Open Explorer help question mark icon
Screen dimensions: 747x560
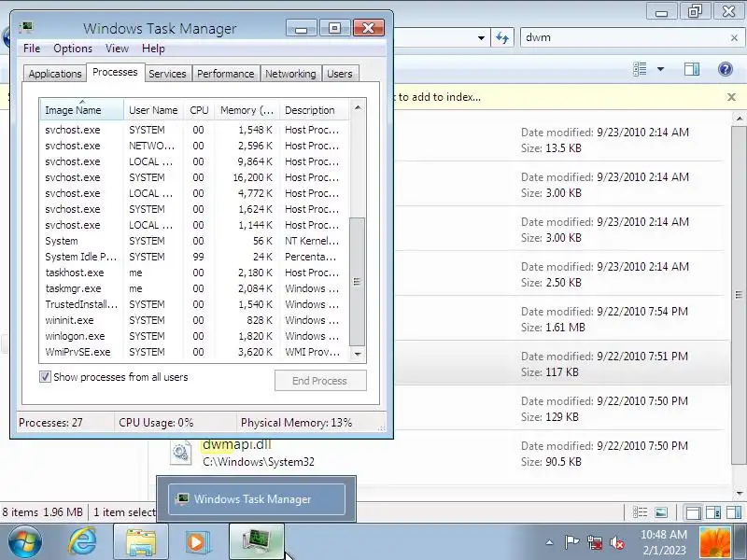tap(725, 69)
